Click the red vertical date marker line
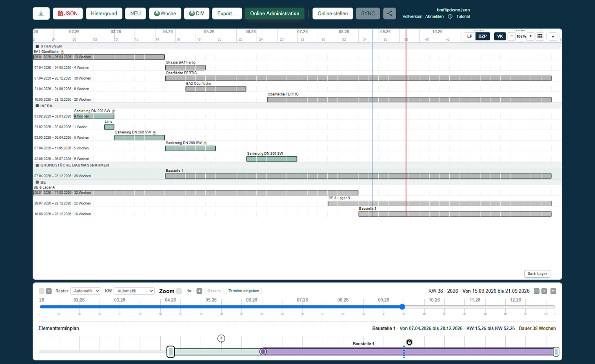The height and width of the screenshot is (364, 595). pos(406,122)
